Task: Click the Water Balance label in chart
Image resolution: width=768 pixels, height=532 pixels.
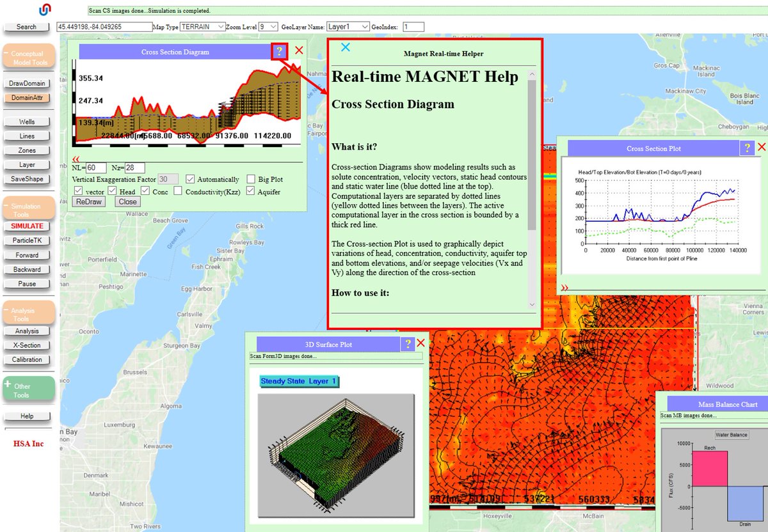Action: coord(732,435)
